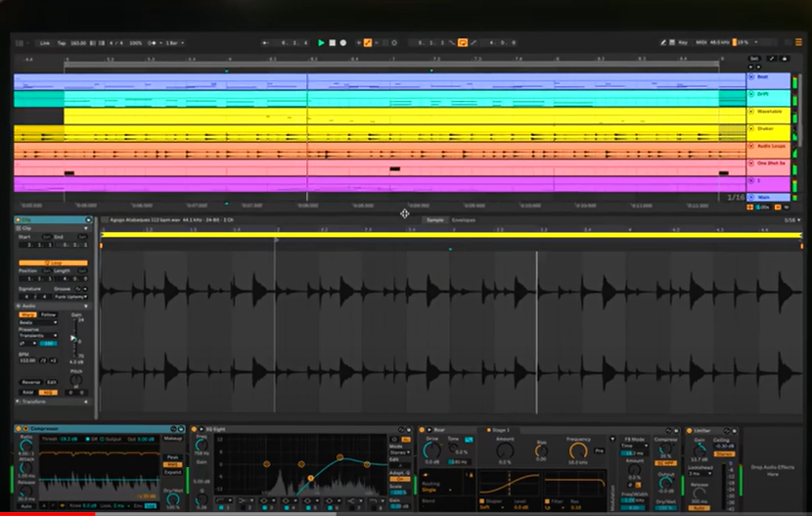Click the clip Gain slider
Image resolution: width=812 pixels, height=516 pixels.
click(75, 339)
